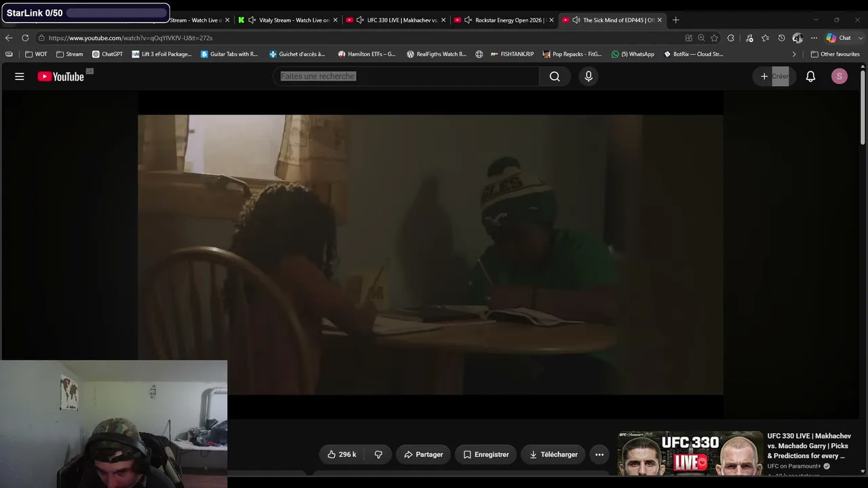The width and height of the screenshot is (868, 488).
Task: Open the UFC 330 LIVE Makhachev video title
Action: click(x=810, y=446)
